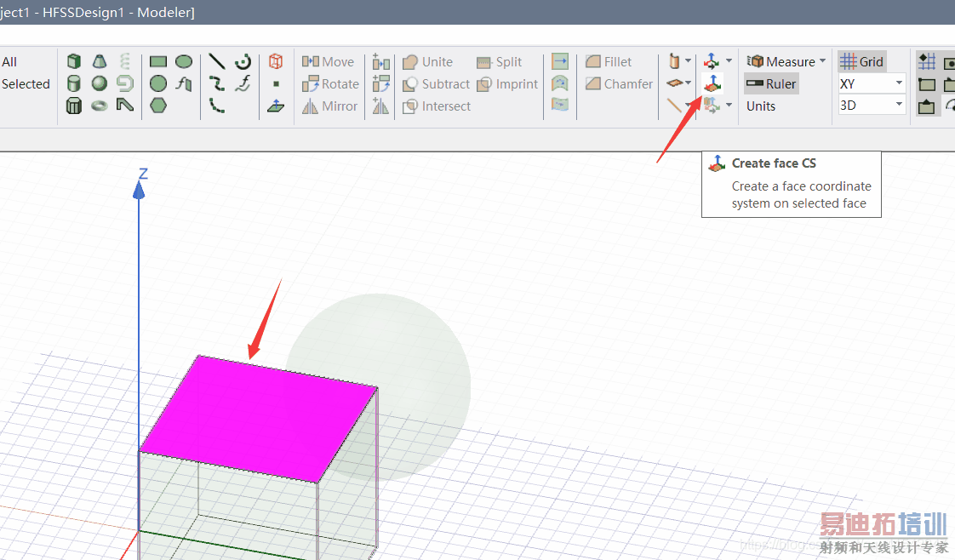Click the Chamfer button
The height and width of the screenshot is (560, 955).
pyautogui.click(x=619, y=83)
